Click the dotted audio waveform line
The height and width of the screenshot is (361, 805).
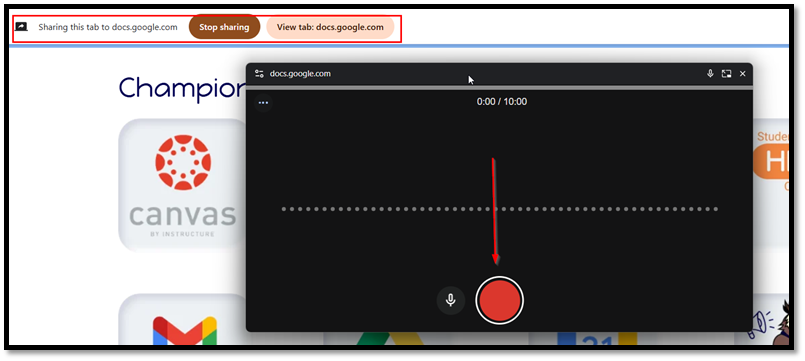[500, 209]
